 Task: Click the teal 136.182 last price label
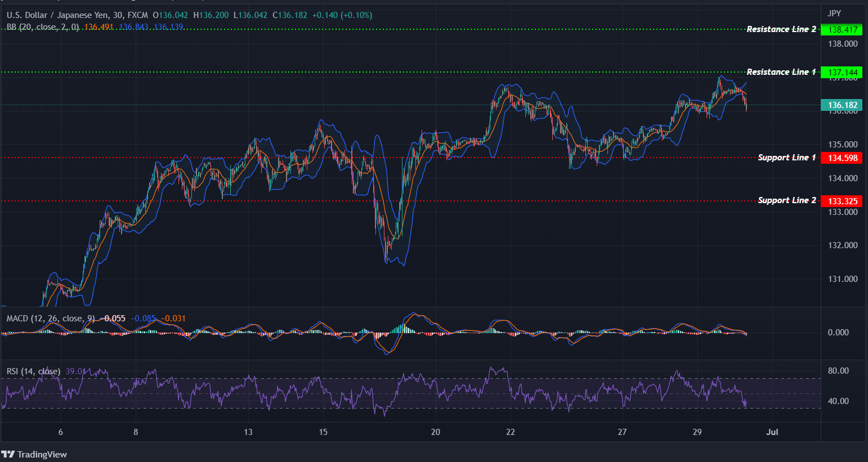842,105
